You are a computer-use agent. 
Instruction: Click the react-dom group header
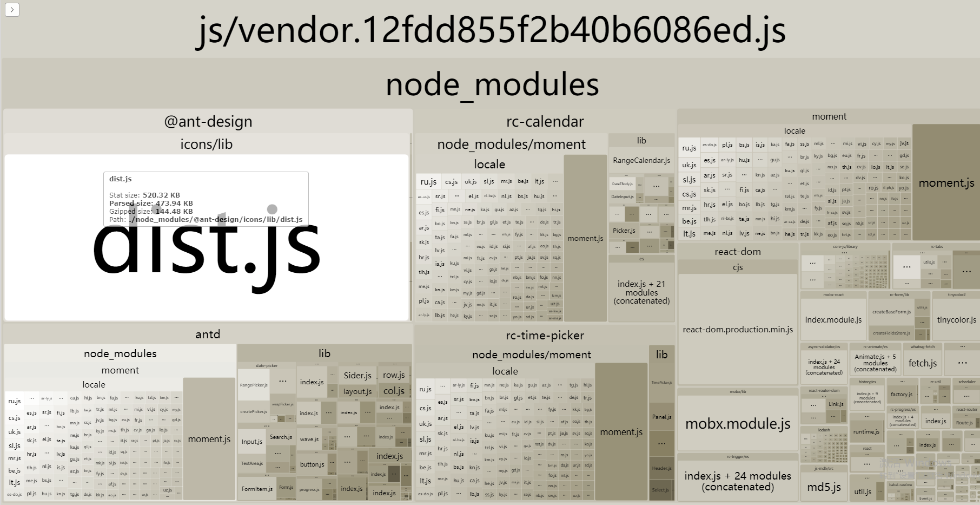[x=738, y=251]
